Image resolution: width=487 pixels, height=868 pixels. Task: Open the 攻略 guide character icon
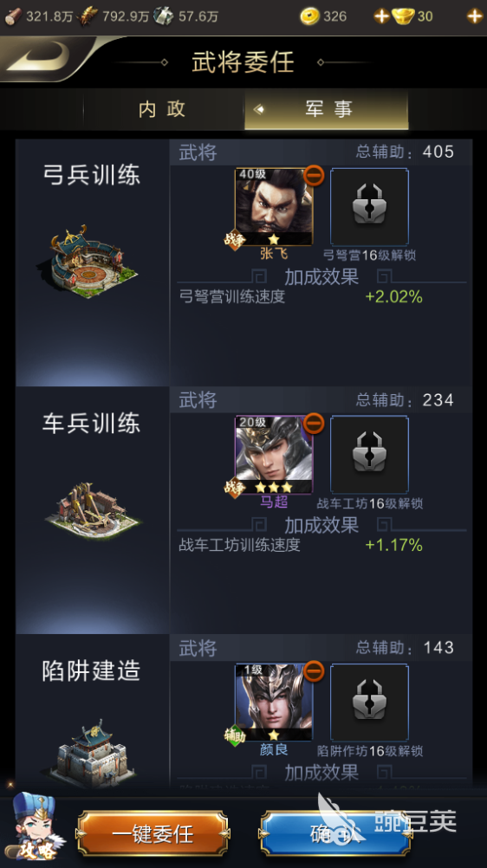click(35, 826)
